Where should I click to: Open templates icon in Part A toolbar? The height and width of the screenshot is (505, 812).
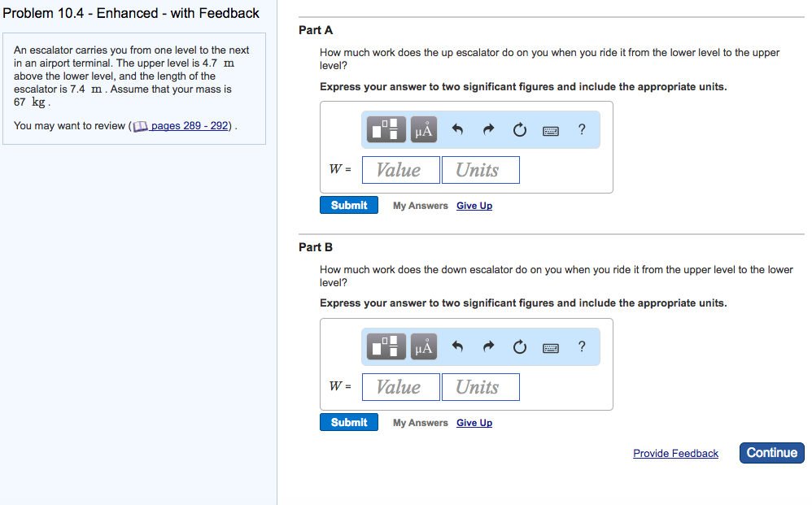(x=386, y=129)
